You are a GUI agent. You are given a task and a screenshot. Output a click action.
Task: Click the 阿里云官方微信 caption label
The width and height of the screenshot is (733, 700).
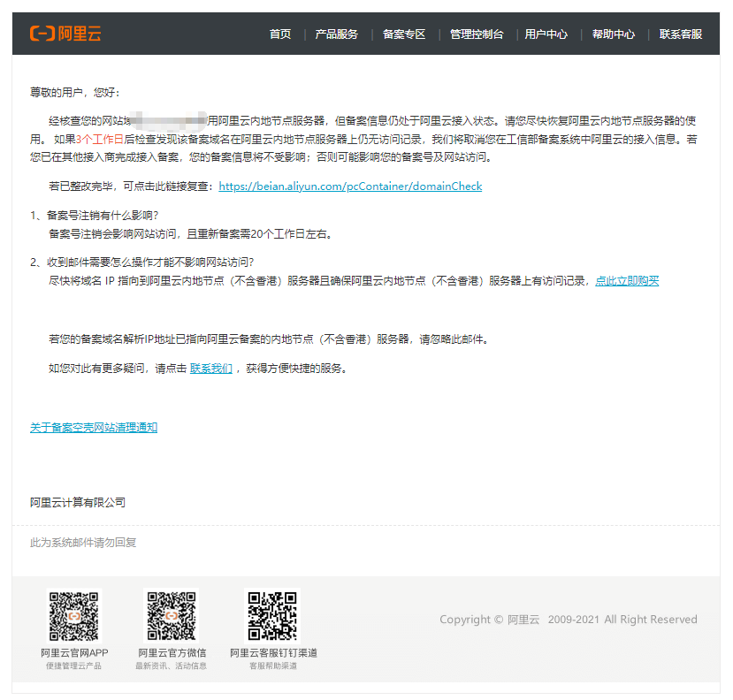coord(172,652)
